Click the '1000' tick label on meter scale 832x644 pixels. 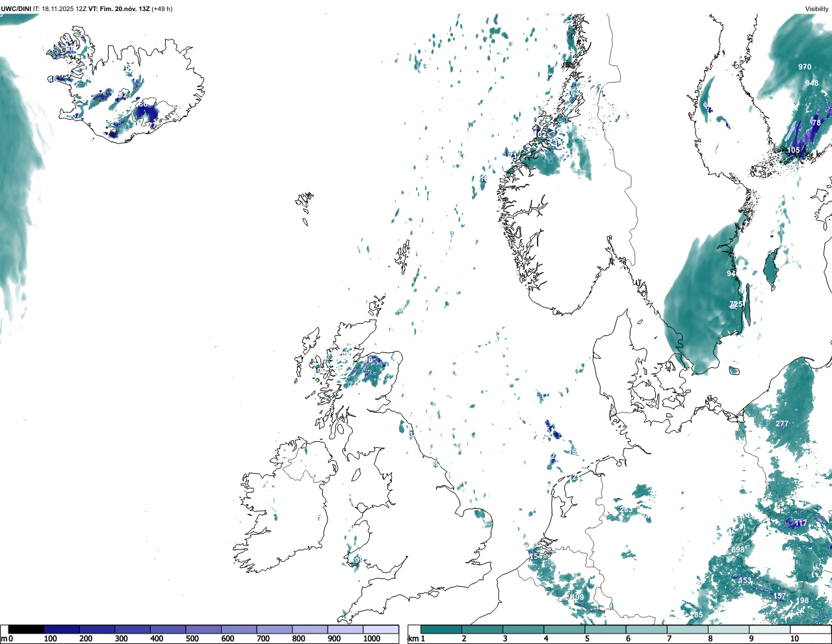pyautogui.click(x=372, y=639)
